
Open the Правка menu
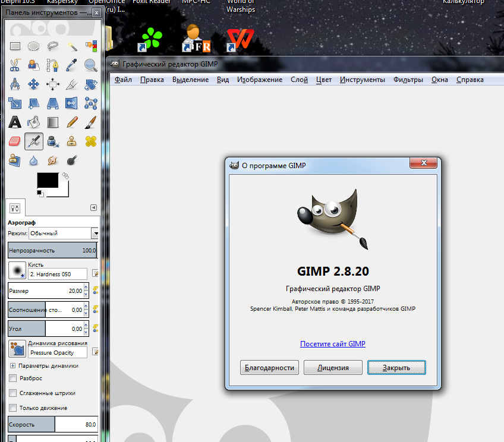152,80
